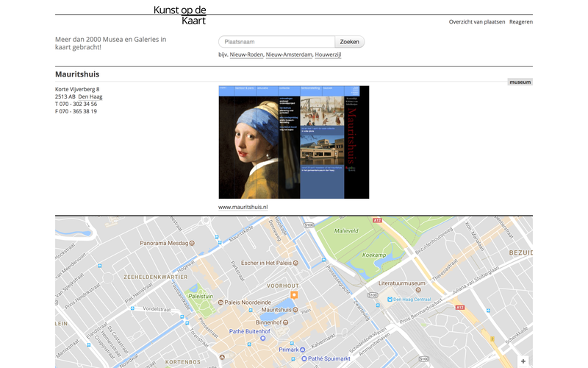Click the orange location marker on map
Viewport: 588px width, 368px height.
click(x=295, y=295)
